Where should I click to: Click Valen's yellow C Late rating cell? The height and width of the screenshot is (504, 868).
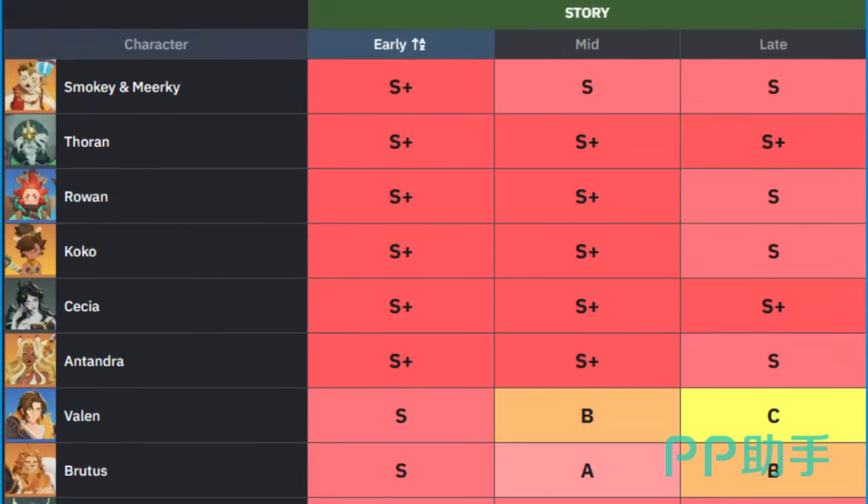point(773,416)
